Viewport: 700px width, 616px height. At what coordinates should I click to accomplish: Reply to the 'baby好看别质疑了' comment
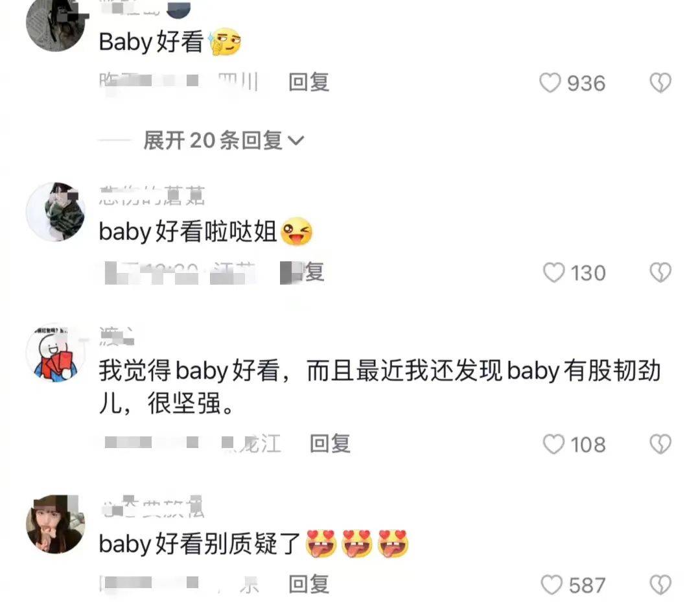tap(309, 584)
